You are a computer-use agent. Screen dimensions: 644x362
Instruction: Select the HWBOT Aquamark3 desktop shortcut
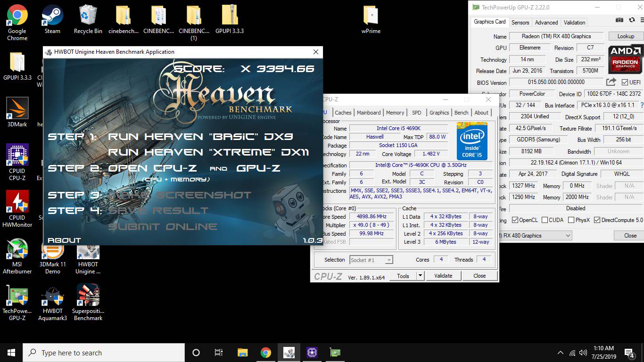point(53,303)
